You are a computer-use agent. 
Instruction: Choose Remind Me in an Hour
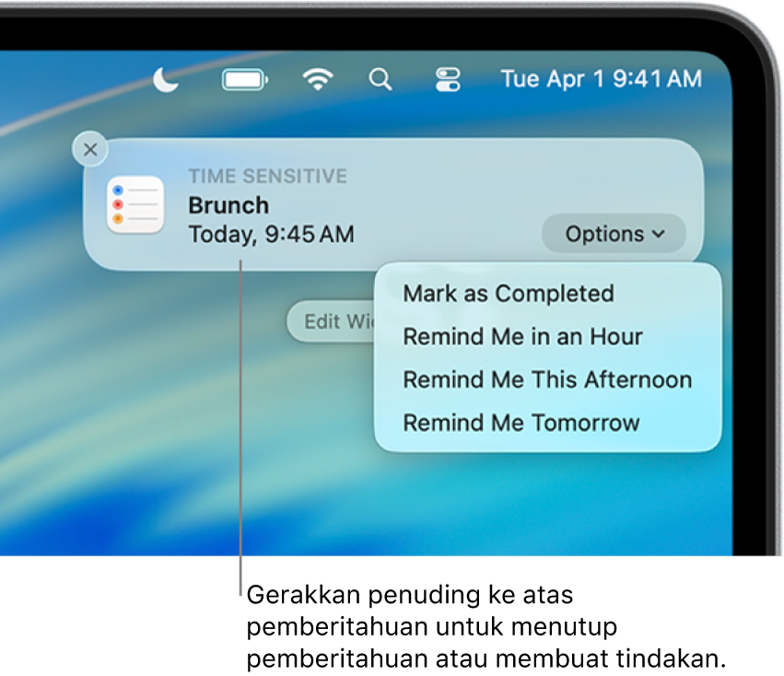[521, 336]
